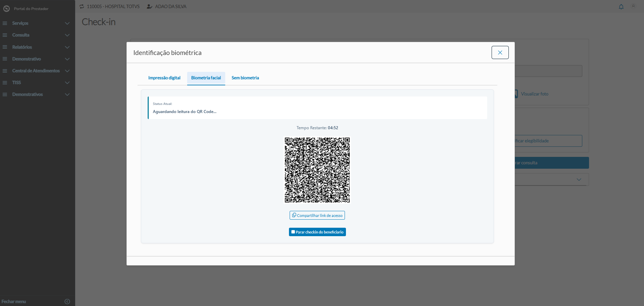Click the Portal do Prestador logo icon
644x306 pixels.
point(6,9)
